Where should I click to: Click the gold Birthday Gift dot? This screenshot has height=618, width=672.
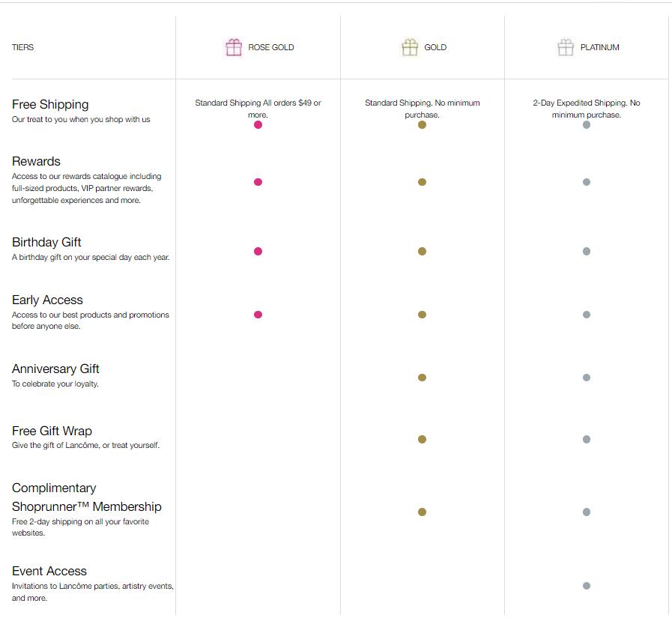click(422, 252)
